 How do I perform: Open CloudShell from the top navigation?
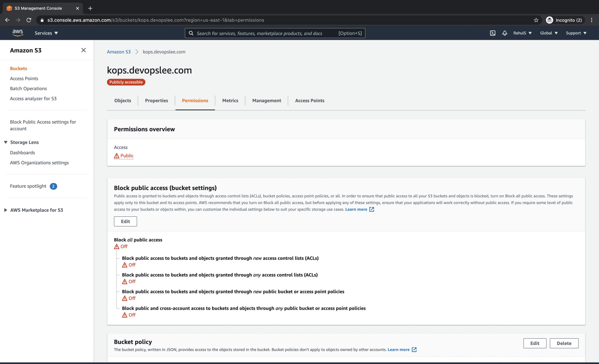(x=493, y=33)
